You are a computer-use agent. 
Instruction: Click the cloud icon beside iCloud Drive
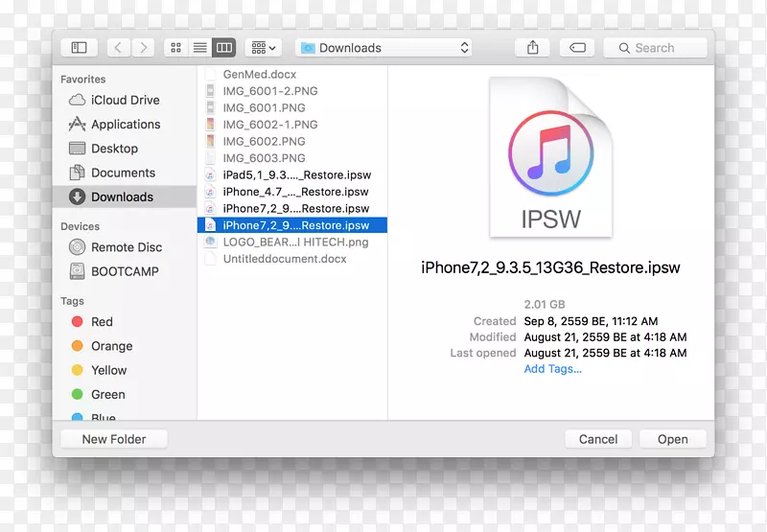pos(77,100)
